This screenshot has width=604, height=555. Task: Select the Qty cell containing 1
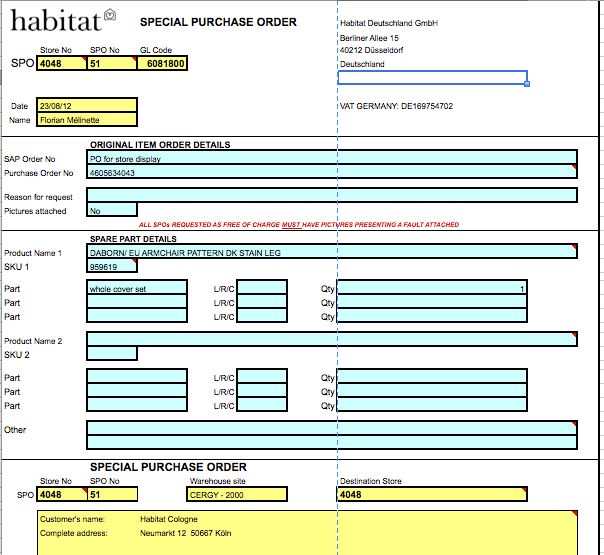pos(432,289)
